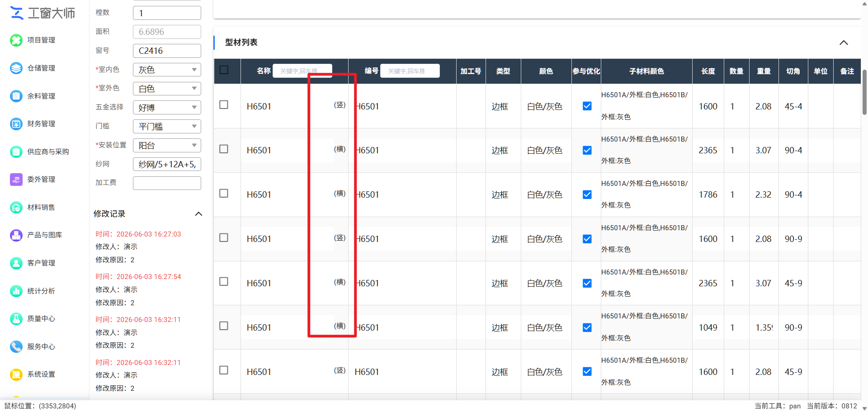Click the 委外管理 purple icon
Image resolution: width=868 pixels, height=412 pixels.
pos(16,180)
